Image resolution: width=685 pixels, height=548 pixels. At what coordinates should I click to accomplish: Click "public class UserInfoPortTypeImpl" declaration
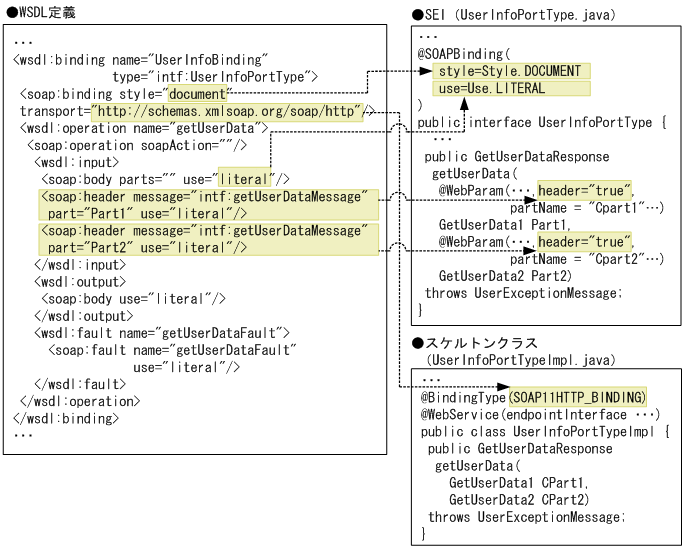pos(544,432)
